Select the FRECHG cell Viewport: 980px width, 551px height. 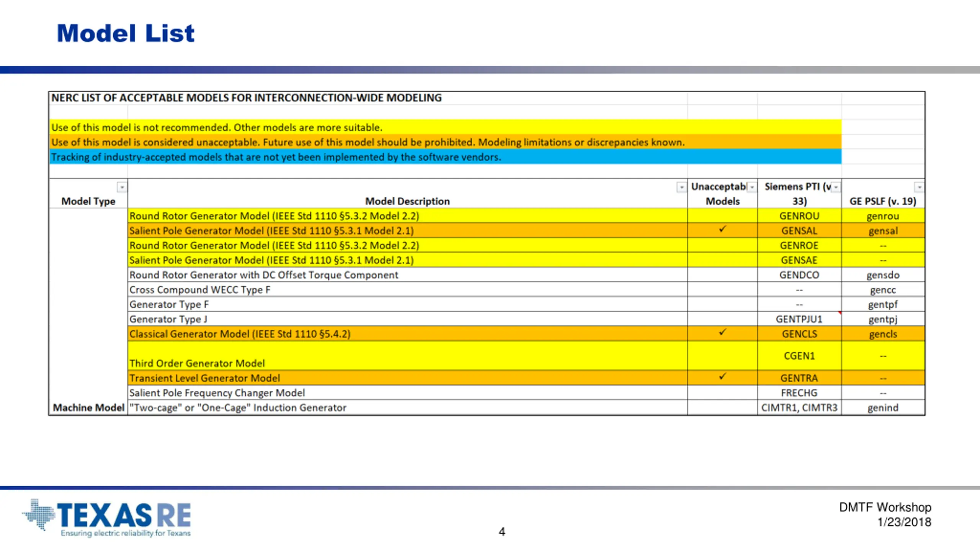coord(799,393)
